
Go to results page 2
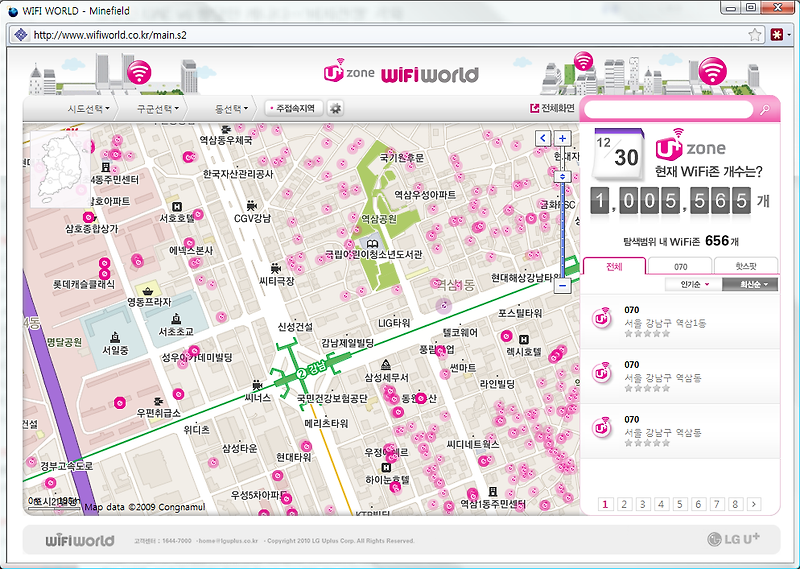tap(623, 504)
